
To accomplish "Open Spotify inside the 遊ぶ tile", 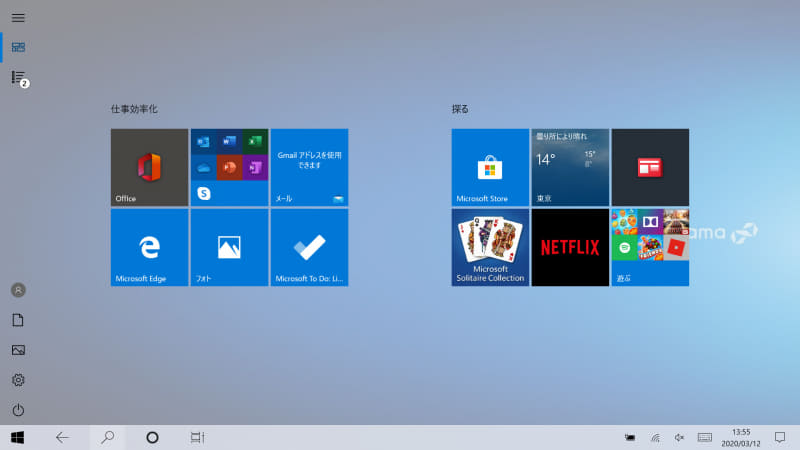I will click(624, 248).
